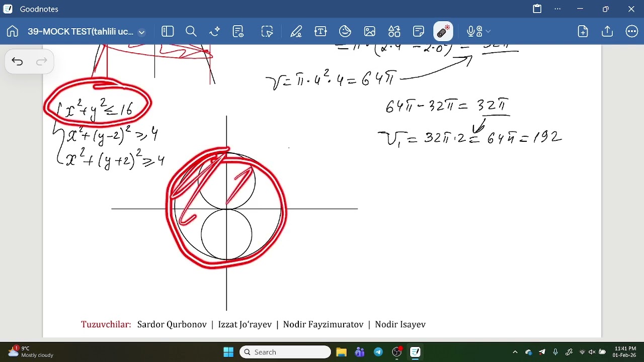
Task: Open the title bar ellipsis menu
Action: pos(557,9)
